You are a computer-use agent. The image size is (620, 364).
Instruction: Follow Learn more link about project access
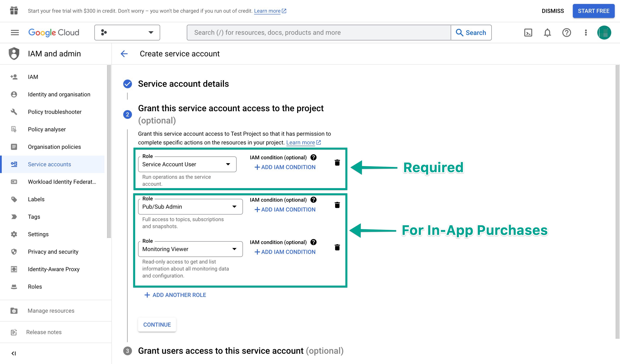pyautogui.click(x=303, y=142)
